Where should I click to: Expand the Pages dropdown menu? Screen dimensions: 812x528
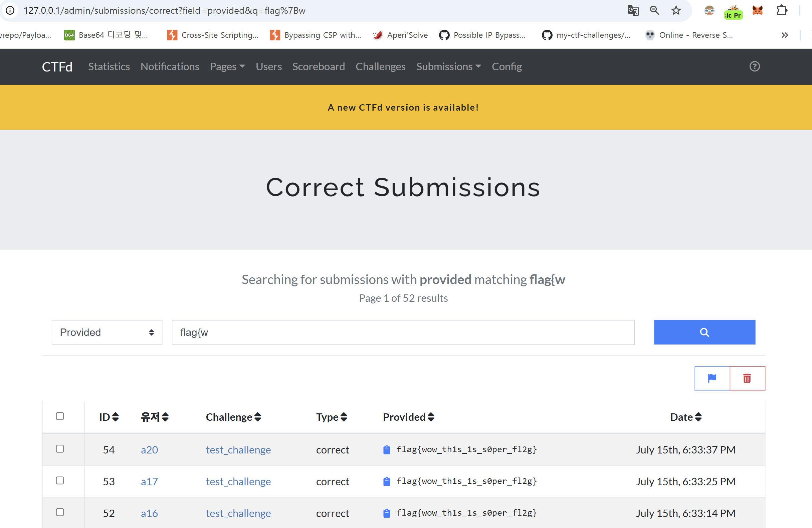coord(228,67)
